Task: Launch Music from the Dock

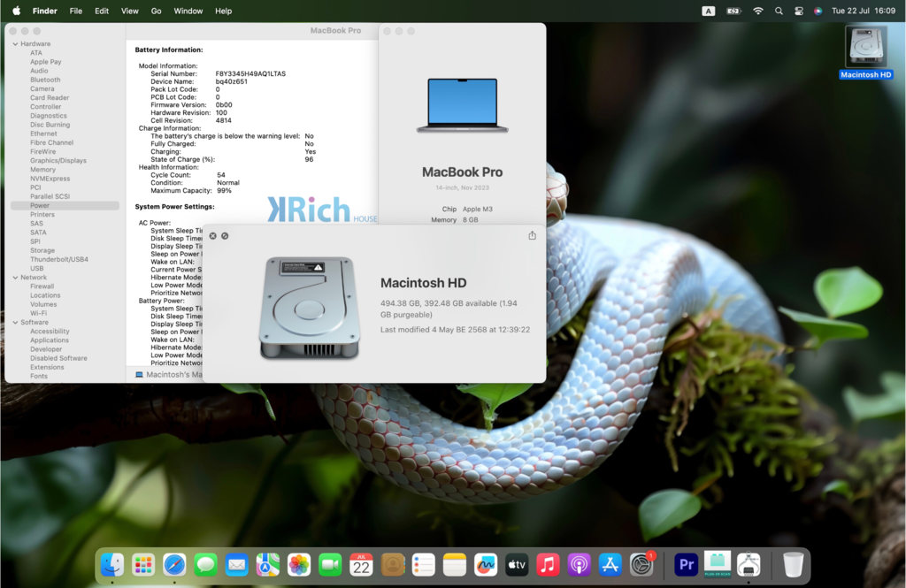Action: [x=549, y=564]
